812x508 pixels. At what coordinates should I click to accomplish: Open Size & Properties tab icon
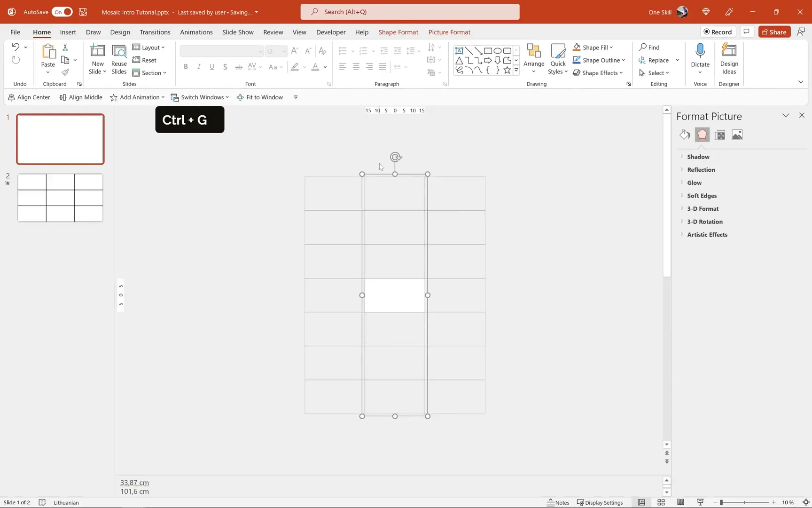click(720, 135)
